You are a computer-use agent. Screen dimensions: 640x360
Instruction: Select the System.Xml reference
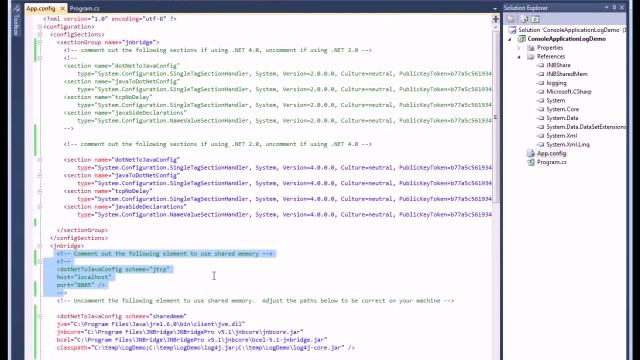click(x=562, y=136)
